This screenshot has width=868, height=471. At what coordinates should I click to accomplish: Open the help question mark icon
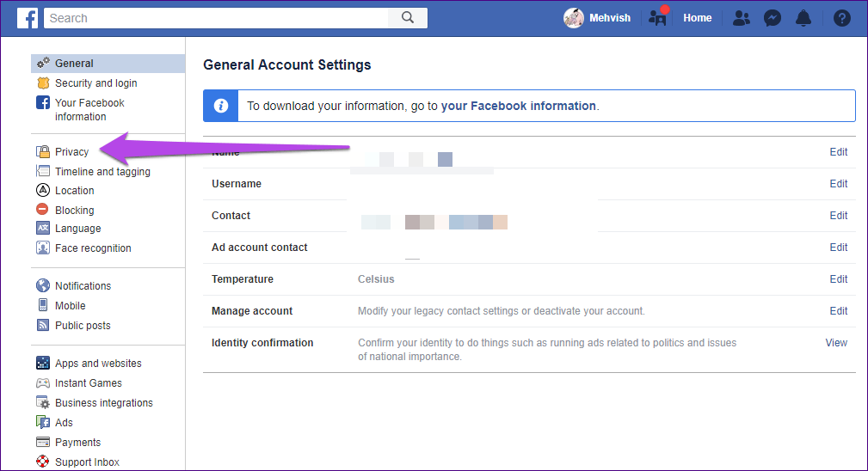(x=842, y=18)
